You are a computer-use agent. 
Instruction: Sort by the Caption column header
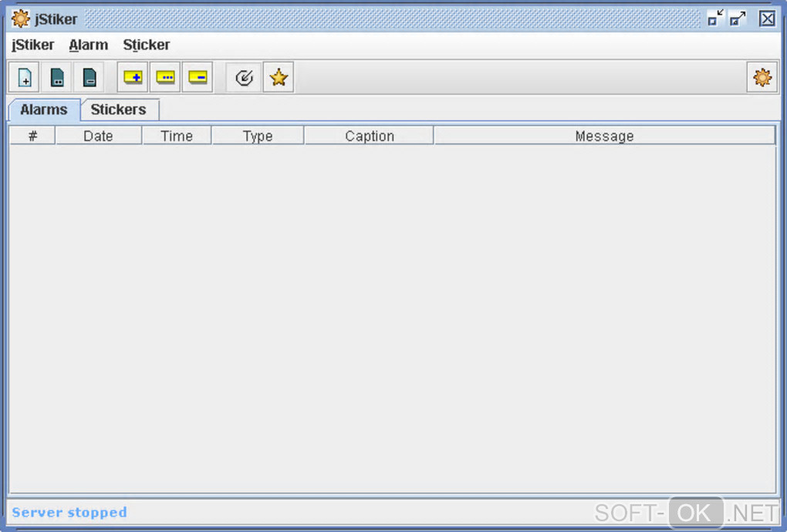(370, 136)
